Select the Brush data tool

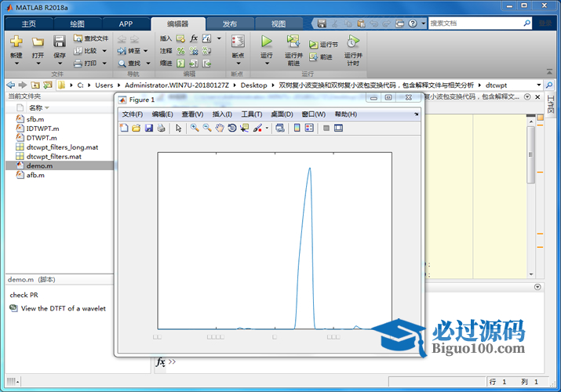pos(257,128)
